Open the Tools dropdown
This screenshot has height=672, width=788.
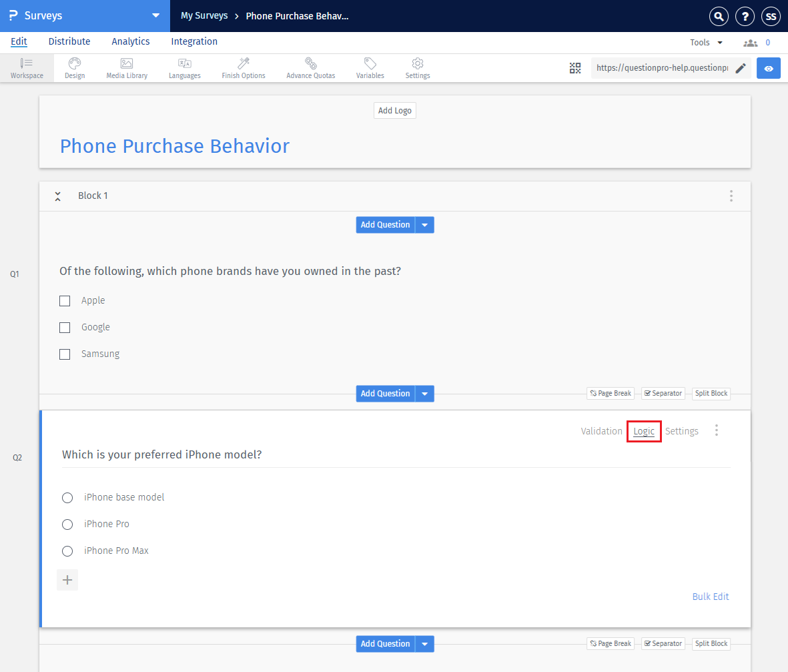click(705, 41)
